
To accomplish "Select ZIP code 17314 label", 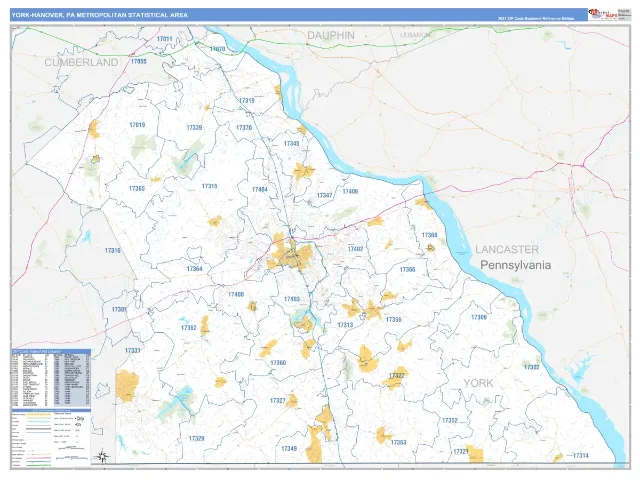I will click(x=580, y=456).
